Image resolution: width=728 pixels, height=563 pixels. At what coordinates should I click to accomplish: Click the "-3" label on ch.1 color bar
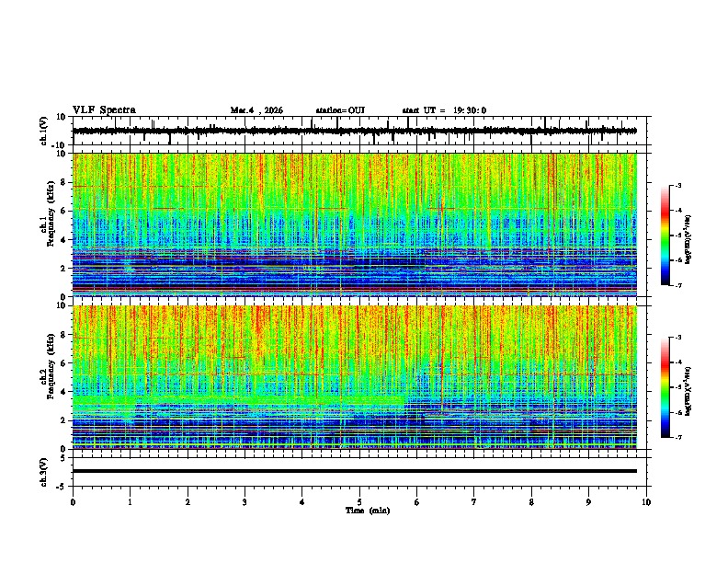[x=677, y=186]
